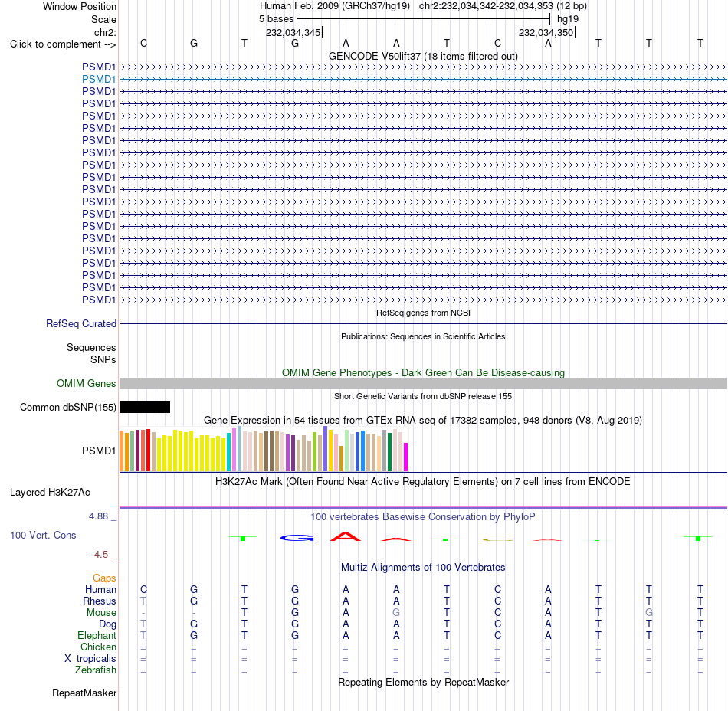The image size is (728, 711).
Task: Open '100 vertebrates Basewise Conservation by PhyloP' title
Action: tap(423, 517)
